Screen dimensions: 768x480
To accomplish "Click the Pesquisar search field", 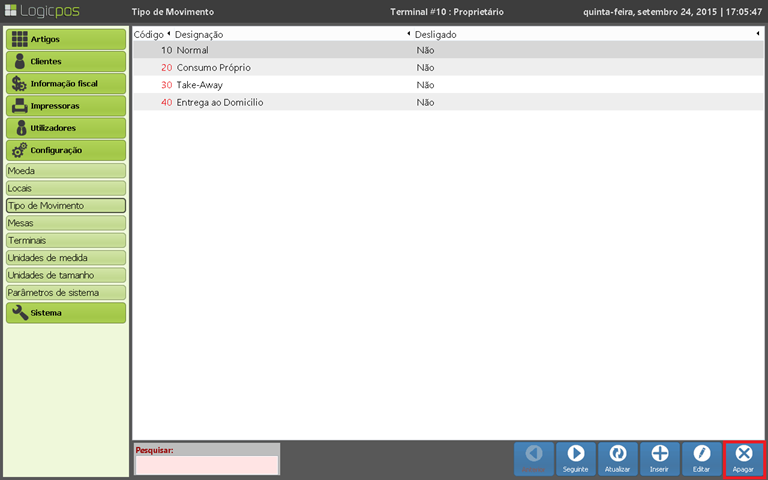I will 207,465.
